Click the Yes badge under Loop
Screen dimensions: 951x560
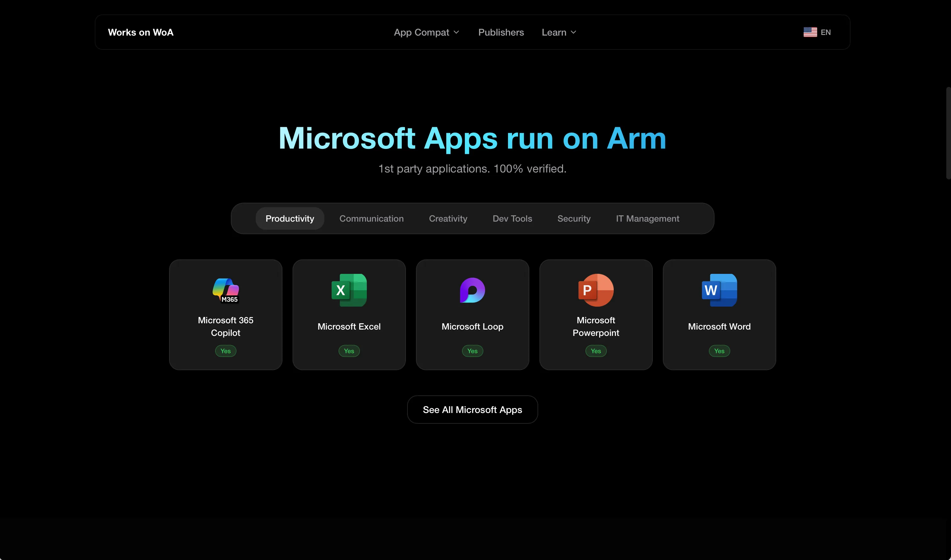(472, 351)
